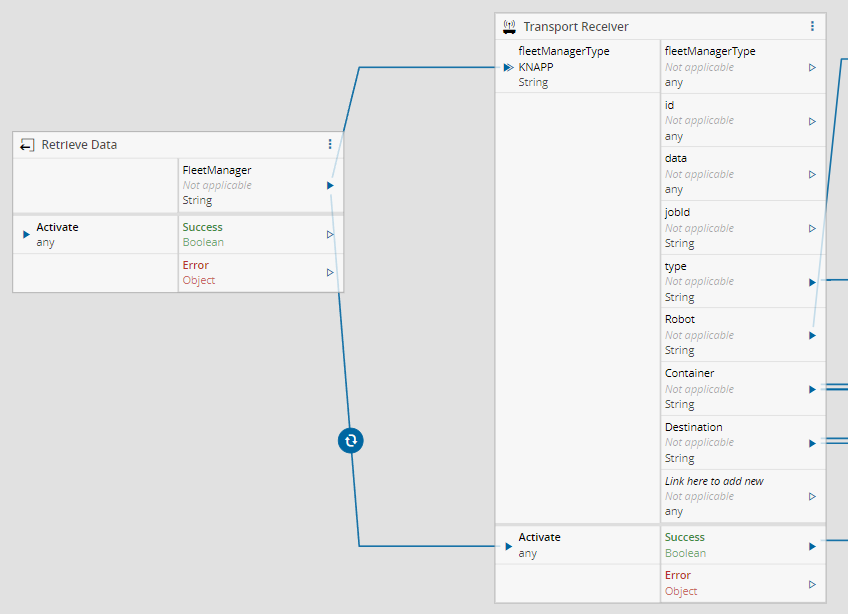Click the Retrieve Data title text

click(x=79, y=145)
